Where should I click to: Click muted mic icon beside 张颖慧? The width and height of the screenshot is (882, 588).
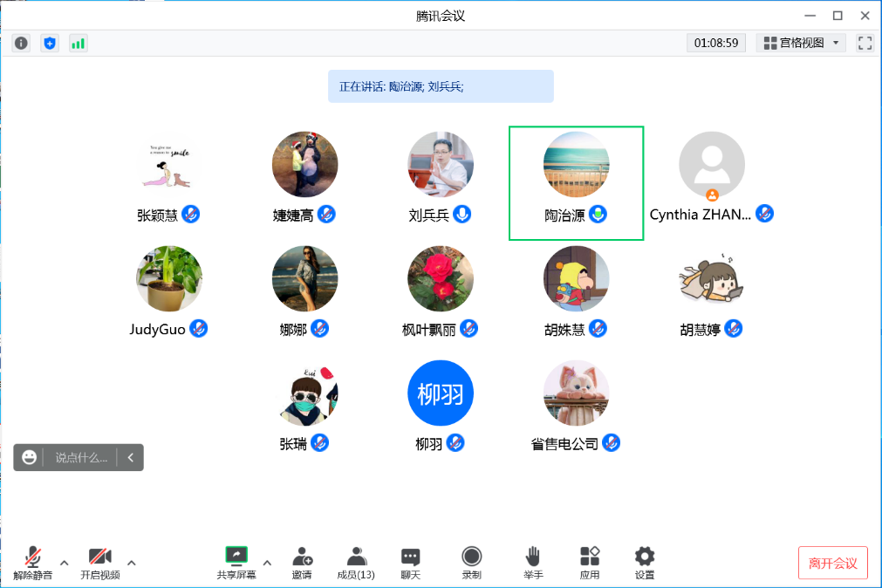191,215
